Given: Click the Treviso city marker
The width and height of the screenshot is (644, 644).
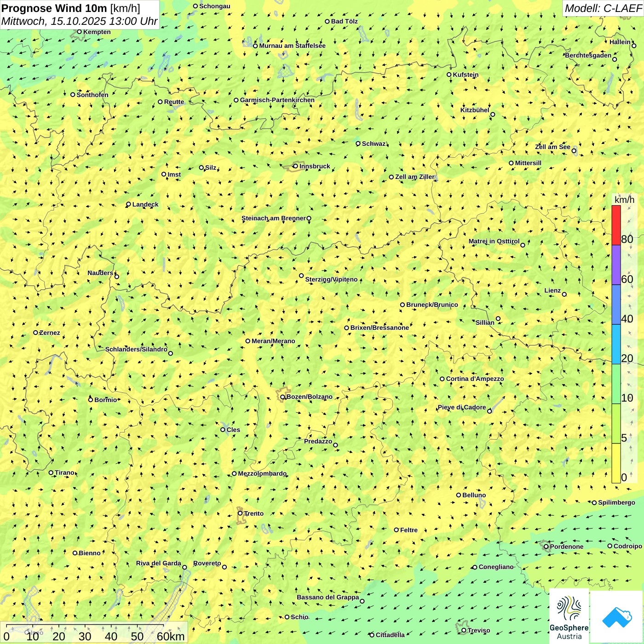Looking at the screenshot, I should pos(464,630).
